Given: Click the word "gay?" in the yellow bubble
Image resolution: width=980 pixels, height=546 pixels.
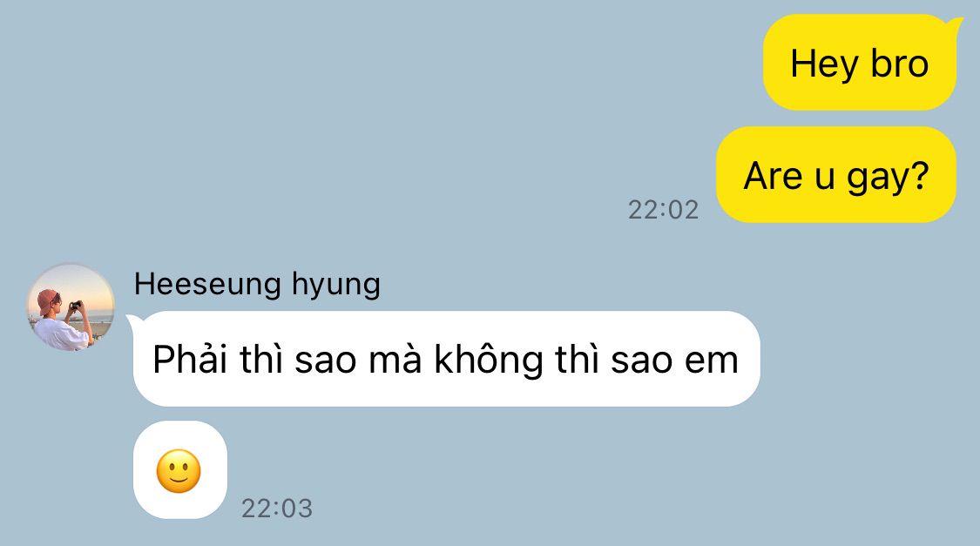Looking at the screenshot, I should (888, 177).
